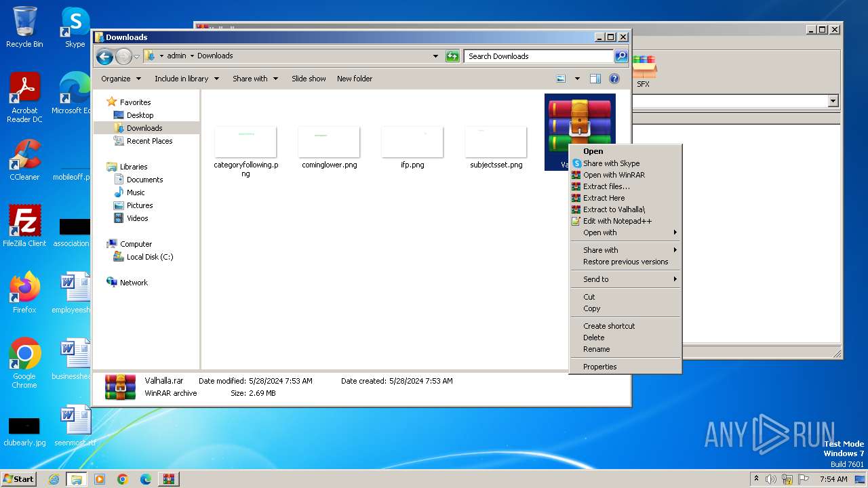Click the Explorer forward arrow button

(123, 56)
